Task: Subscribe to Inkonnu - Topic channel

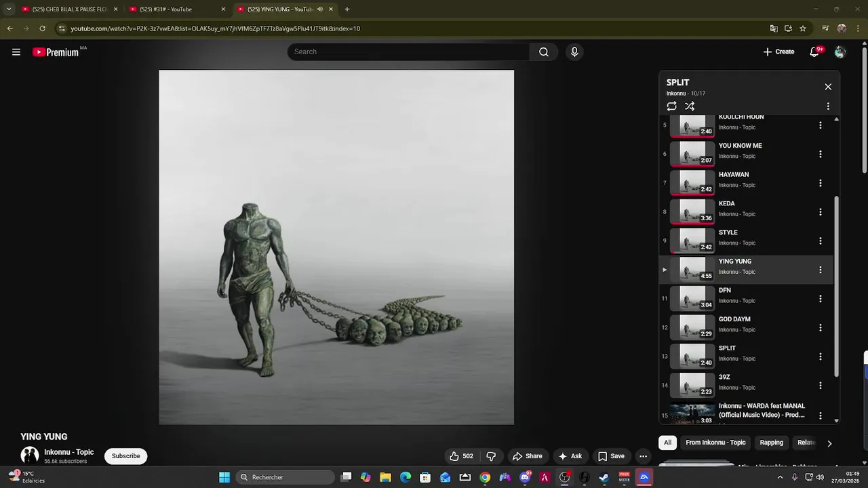Action: coord(126,456)
